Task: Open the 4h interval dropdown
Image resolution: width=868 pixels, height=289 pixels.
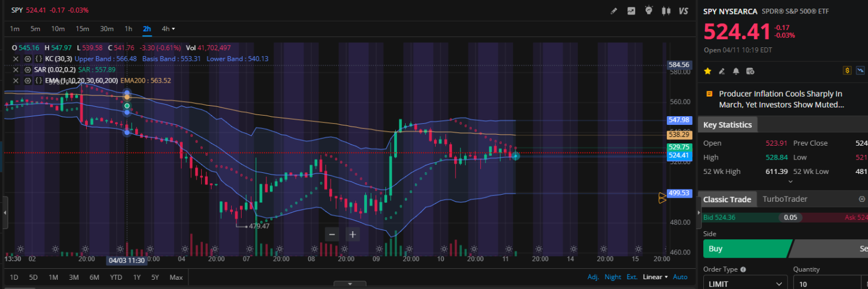Action: point(168,29)
